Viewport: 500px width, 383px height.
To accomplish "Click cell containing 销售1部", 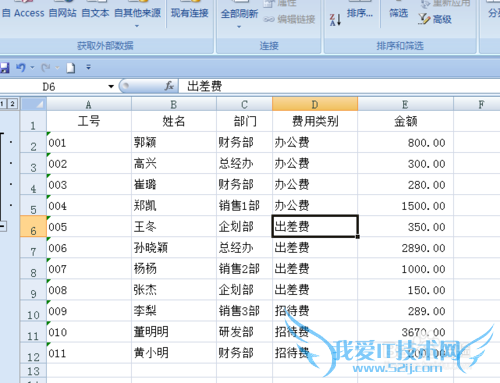I will [x=245, y=205].
